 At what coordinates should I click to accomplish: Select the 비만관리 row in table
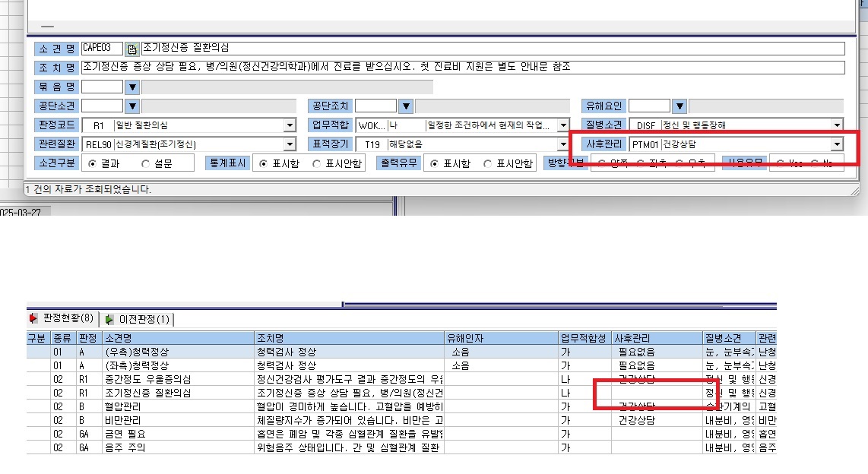pos(401,420)
